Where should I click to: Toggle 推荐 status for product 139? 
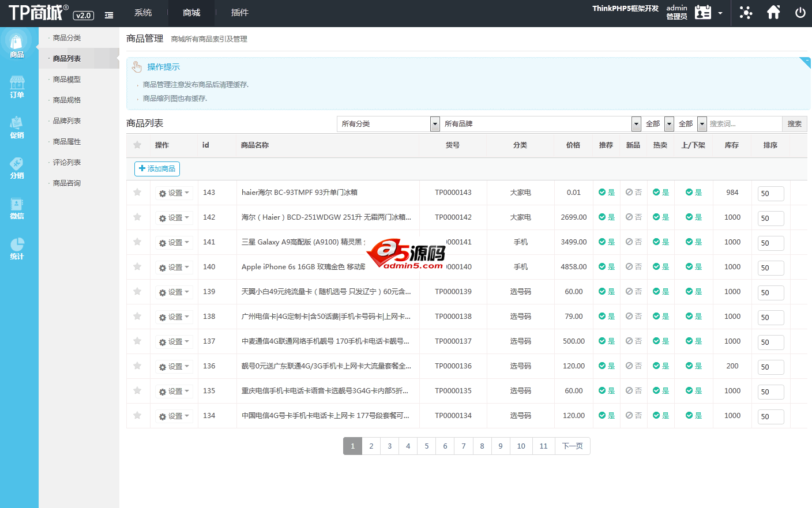(606, 292)
